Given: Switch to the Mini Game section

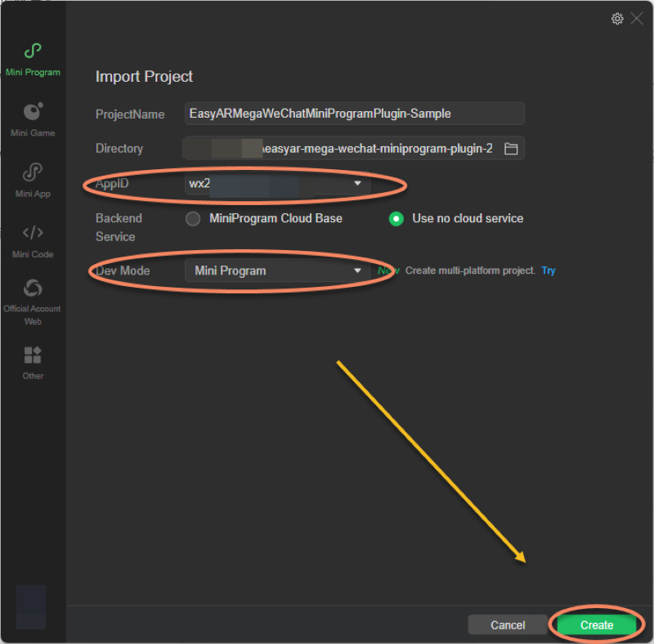Looking at the screenshot, I should (33, 114).
